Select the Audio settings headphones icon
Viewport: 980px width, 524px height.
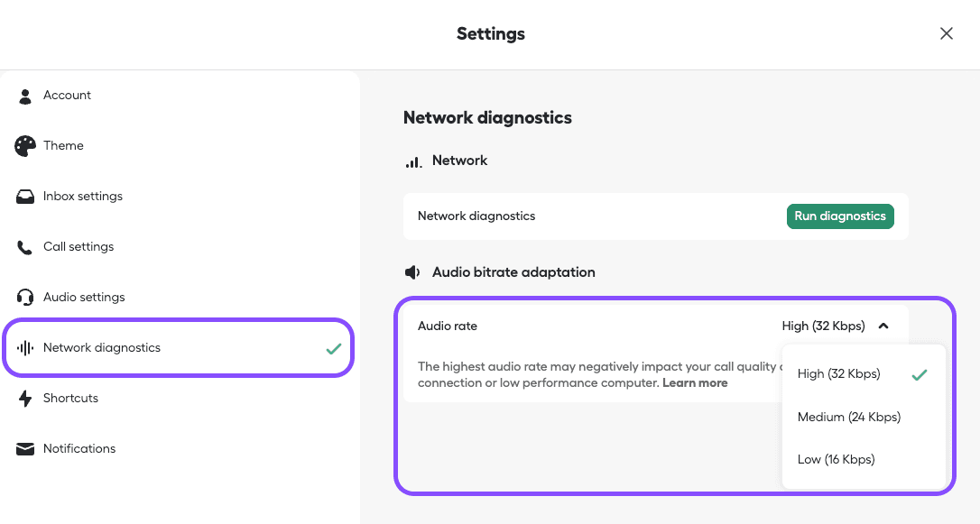[25, 297]
